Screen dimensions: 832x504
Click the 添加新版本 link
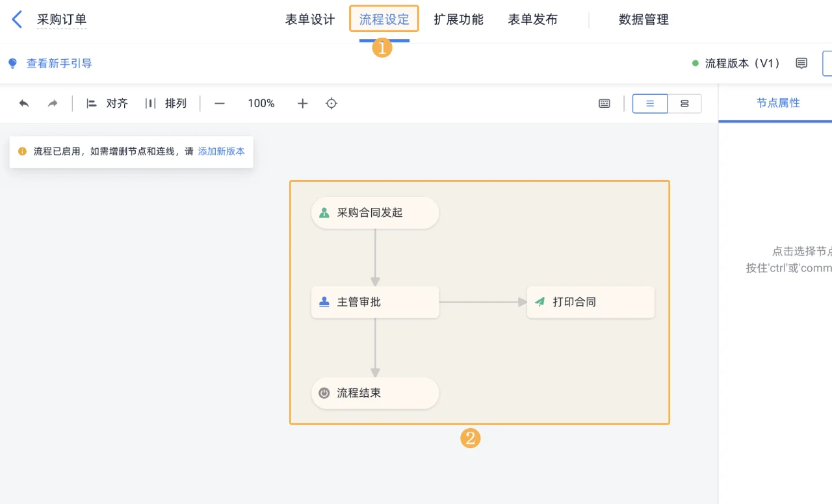click(222, 151)
